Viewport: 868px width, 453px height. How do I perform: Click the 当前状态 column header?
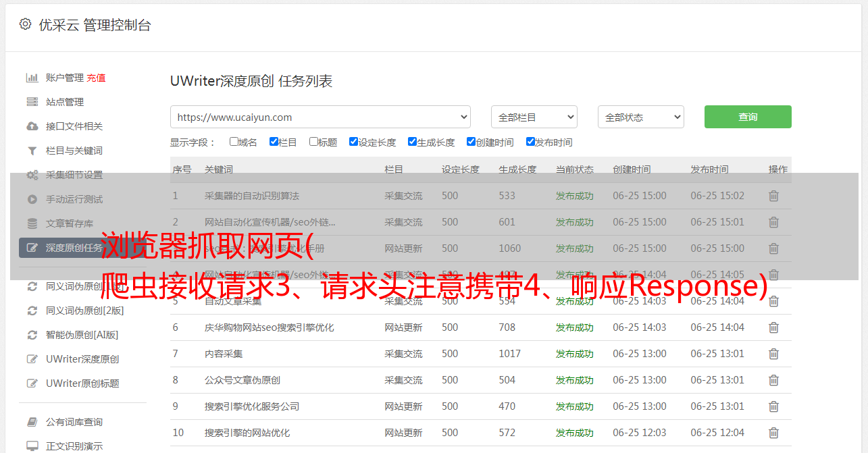[x=575, y=169]
